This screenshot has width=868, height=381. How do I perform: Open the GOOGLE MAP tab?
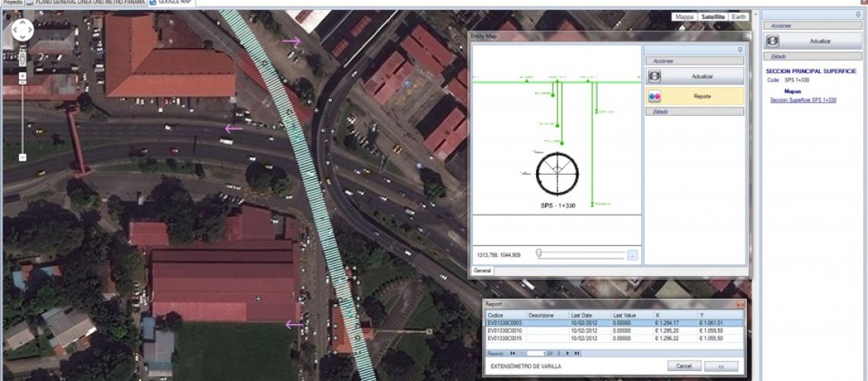coord(170,3)
